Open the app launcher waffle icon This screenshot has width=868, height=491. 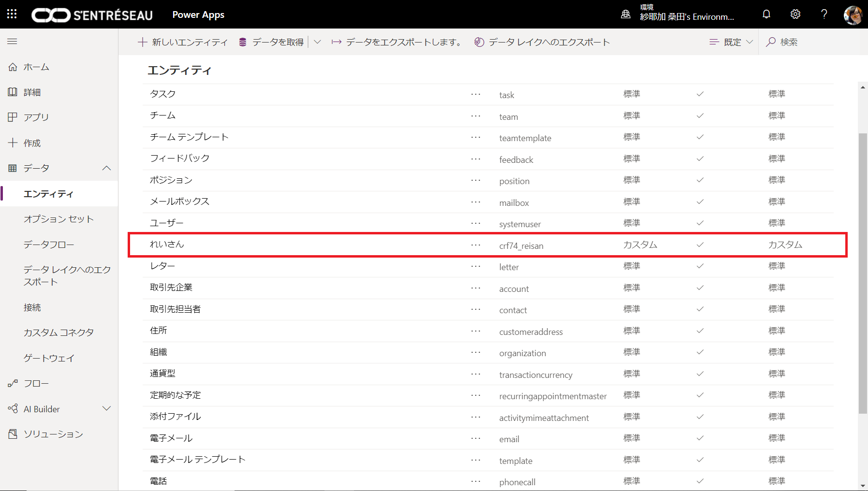point(12,14)
